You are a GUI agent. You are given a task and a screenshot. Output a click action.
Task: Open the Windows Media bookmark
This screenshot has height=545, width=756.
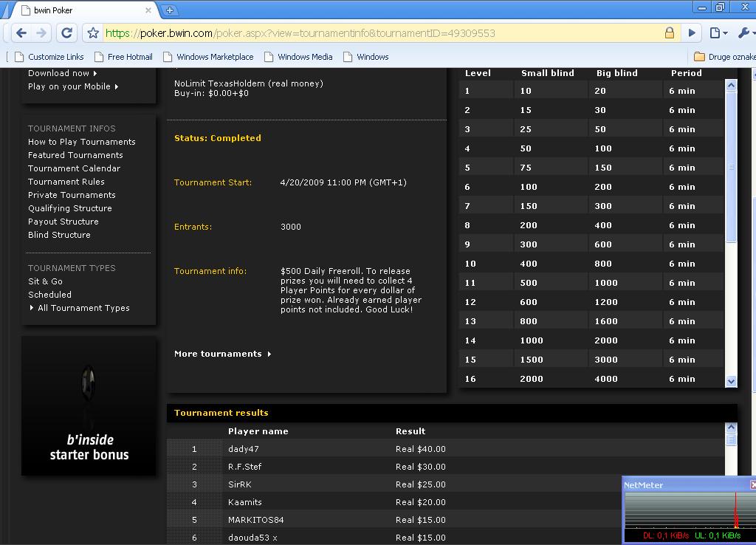[x=298, y=57]
